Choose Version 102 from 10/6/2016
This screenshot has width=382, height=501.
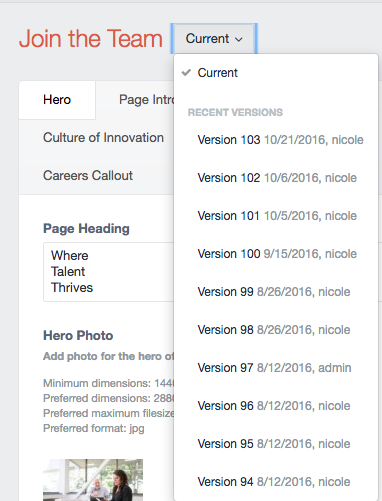pyautogui.click(x=276, y=178)
